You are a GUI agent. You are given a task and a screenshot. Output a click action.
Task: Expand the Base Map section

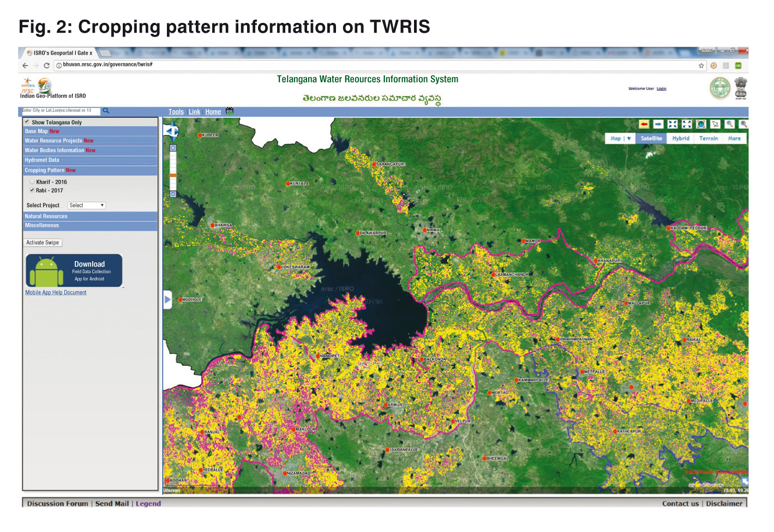click(90, 131)
